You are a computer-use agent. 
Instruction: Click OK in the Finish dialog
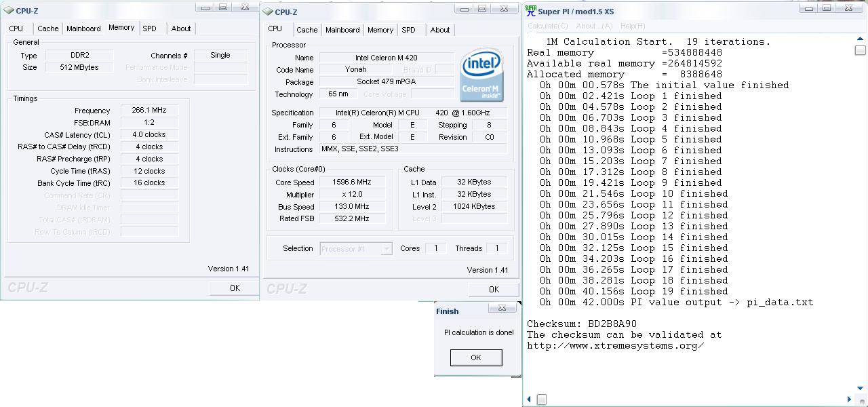(x=476, y=357)
